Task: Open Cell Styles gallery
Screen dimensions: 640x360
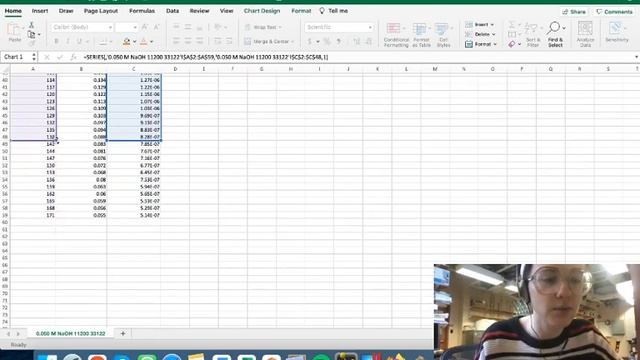Action: [x=443, y=35]
